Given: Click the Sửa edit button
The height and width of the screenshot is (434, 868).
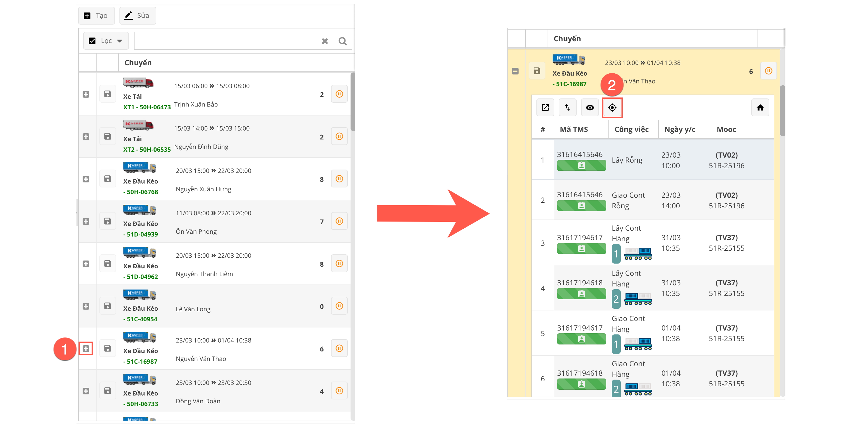Looking at the screenshot, I should click(x=138, y=16).
